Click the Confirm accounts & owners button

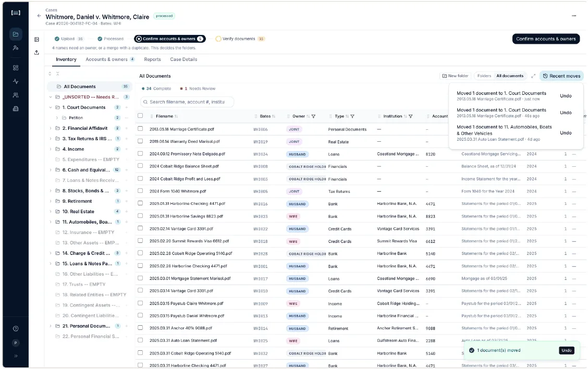[546, 39]
